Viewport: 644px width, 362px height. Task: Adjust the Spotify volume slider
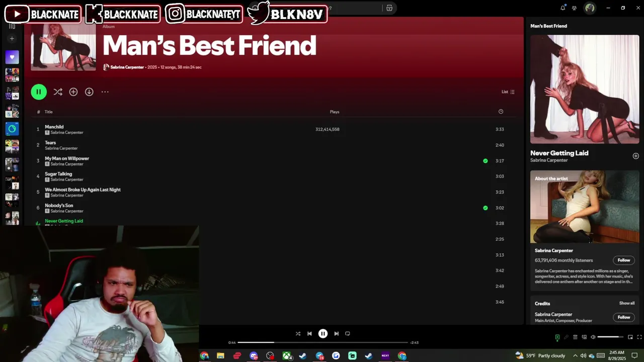(x=610, y=337)
